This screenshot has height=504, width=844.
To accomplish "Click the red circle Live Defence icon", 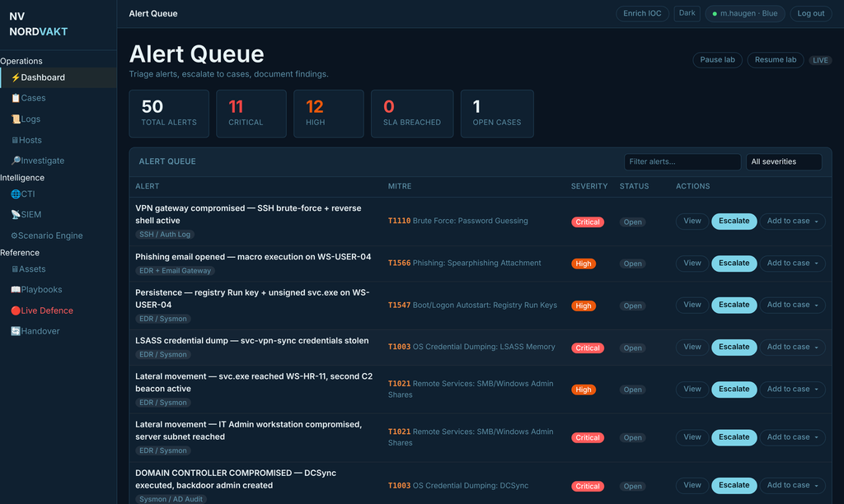I will [16, 310].
